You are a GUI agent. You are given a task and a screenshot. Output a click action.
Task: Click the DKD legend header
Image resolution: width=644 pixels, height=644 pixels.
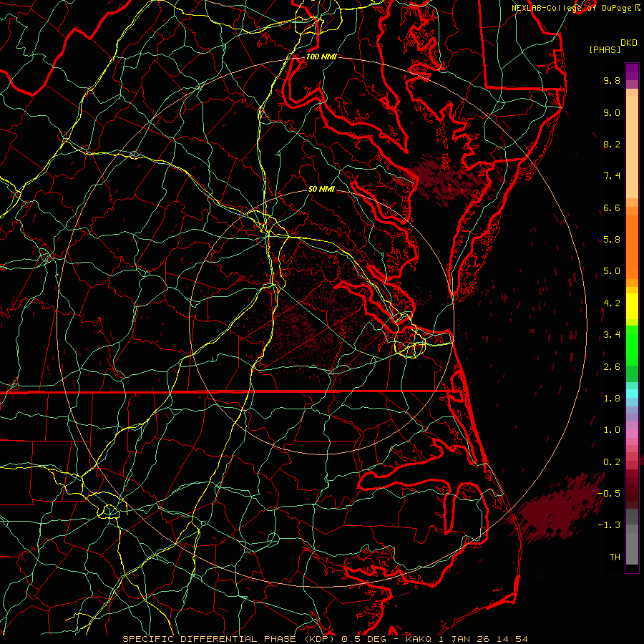pos(629,43)
